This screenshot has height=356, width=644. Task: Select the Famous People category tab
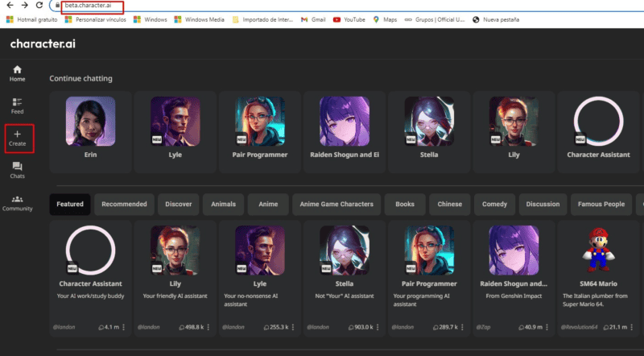(601, 205)
